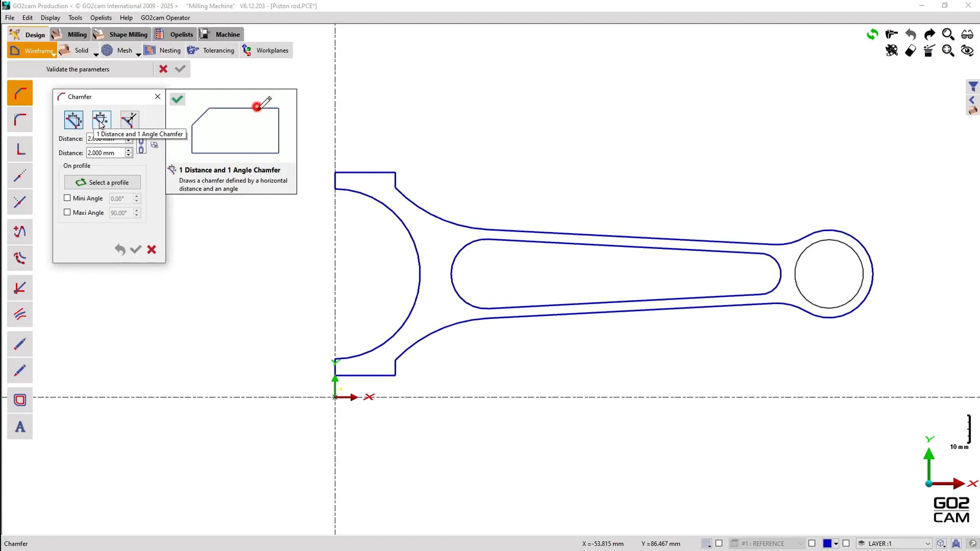Open the palette and wrench settings icon
980x551 pixels.
click(891, 51)
